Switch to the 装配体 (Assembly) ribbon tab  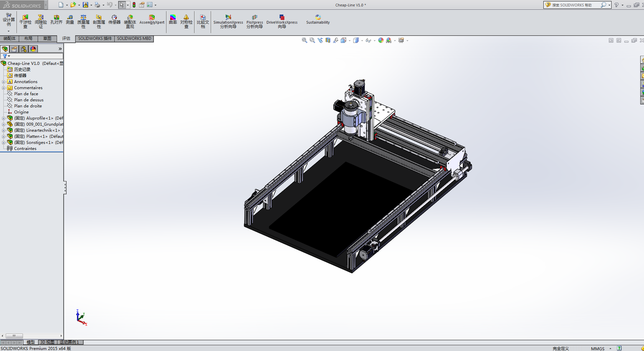(9, 39)
